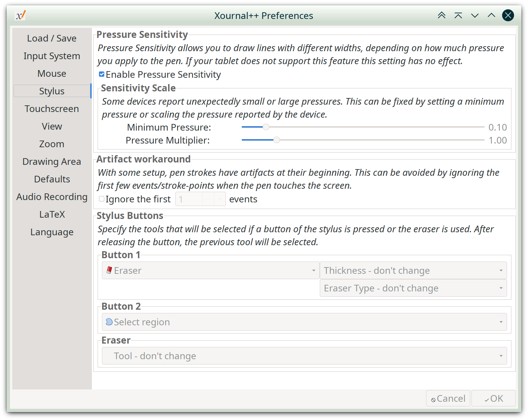Image resolution: width=528 pixels, height=420 pixels.
Task: Enable the Ignore the first events checkbox
Action: (x=102, y=199)
